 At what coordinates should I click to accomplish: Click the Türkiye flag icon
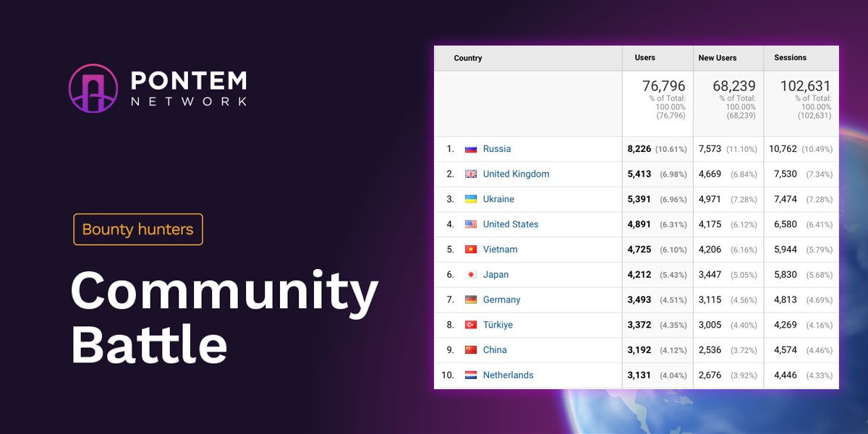point(471,325)
